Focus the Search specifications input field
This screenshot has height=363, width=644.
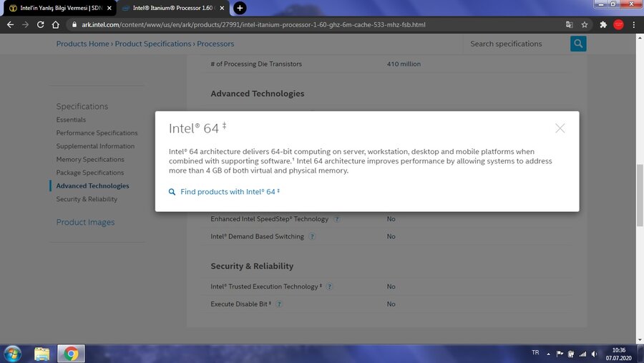click(x=516, y=44)
